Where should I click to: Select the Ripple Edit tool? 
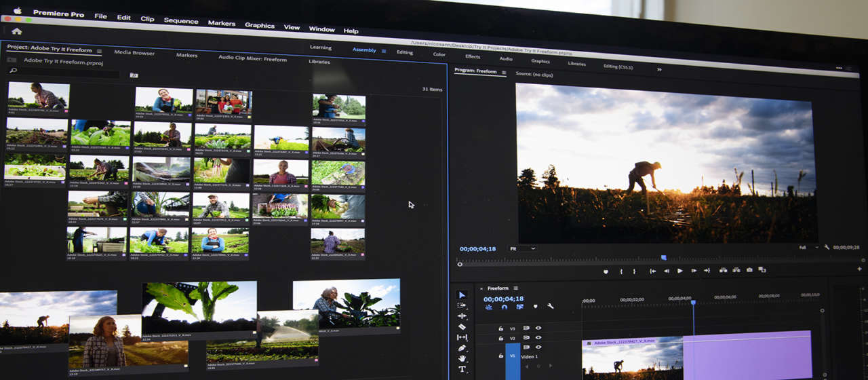[462, 316]
